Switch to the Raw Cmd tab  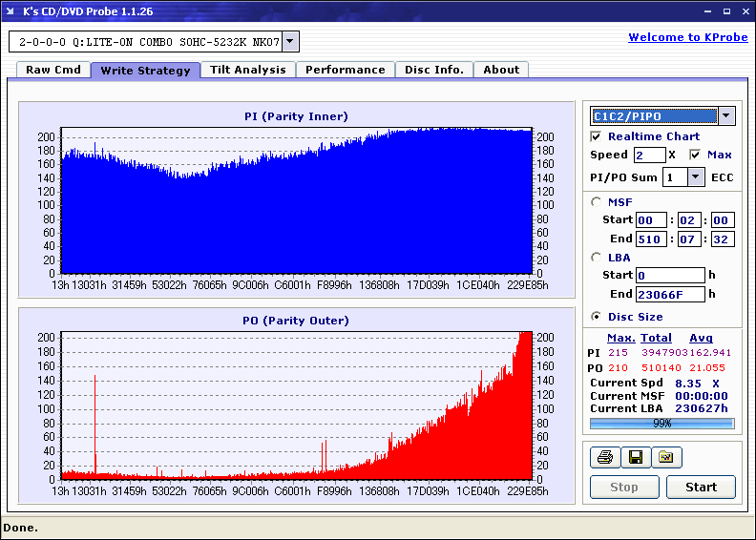coord(53,70)
